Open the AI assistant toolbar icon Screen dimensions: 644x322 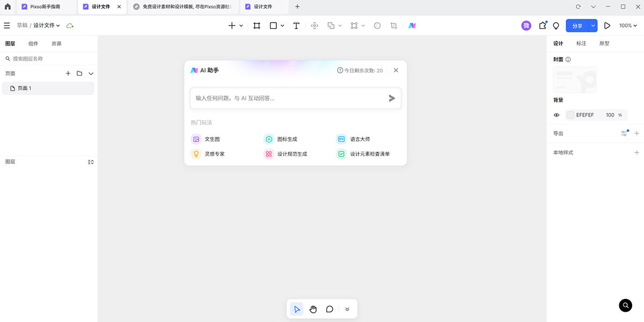[412, 25]
